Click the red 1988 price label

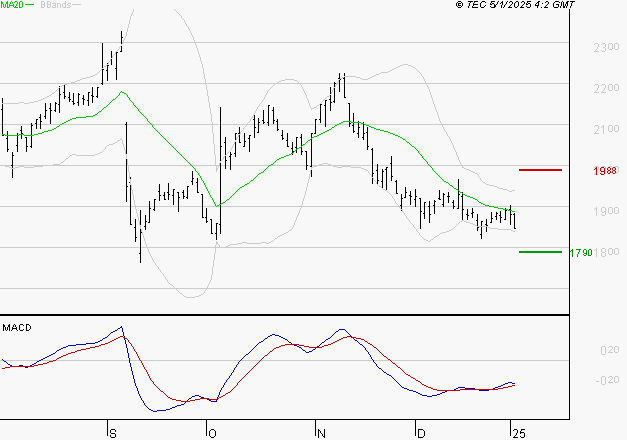[605, 171]
